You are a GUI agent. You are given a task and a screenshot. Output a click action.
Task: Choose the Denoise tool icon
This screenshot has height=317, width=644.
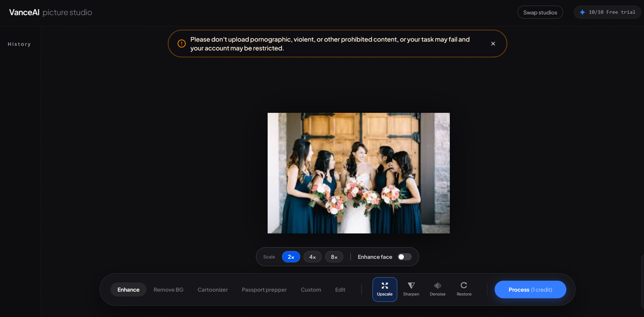[437, 286]
